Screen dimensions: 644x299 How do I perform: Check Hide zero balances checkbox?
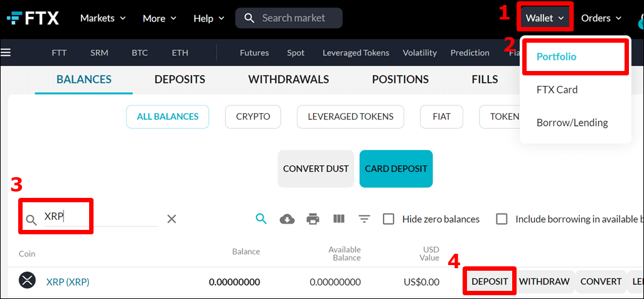point(389,219)
